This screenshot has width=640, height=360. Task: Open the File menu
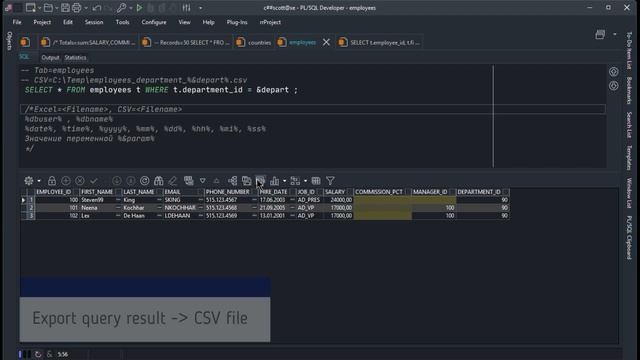17,22
